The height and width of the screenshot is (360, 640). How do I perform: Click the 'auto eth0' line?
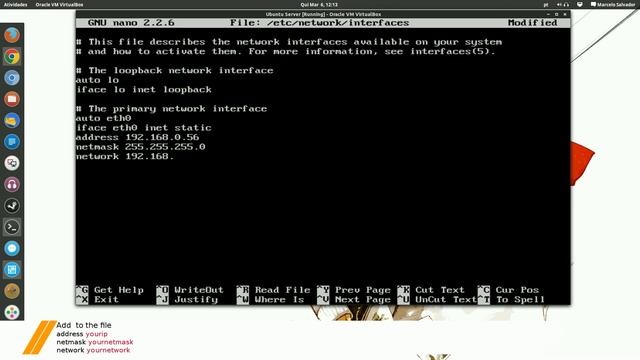point(104,118)
